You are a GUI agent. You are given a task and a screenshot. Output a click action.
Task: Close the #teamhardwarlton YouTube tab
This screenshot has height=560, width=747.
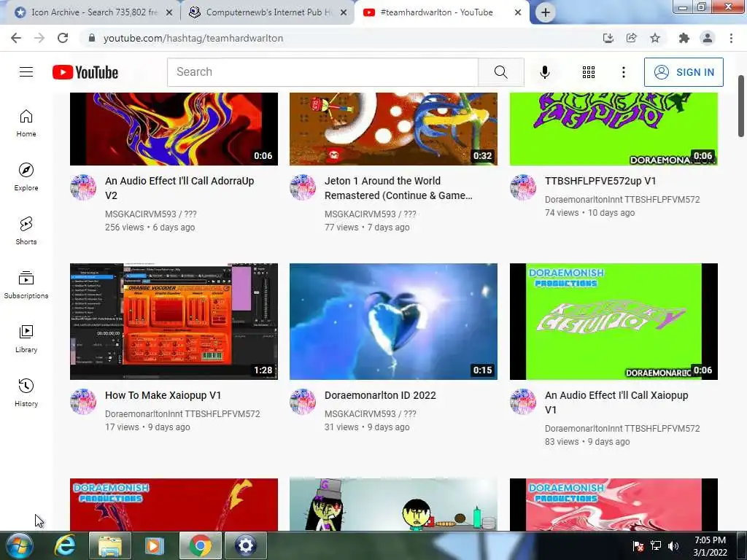pos(518,13)
